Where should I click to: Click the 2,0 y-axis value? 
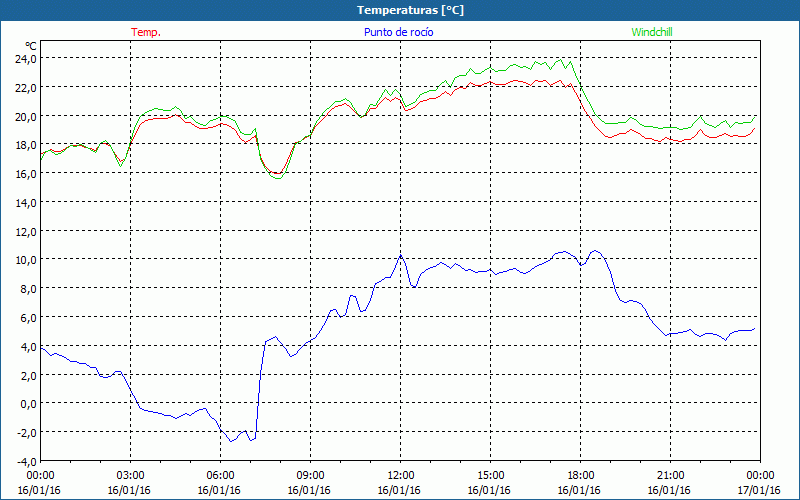pos(28,376)
